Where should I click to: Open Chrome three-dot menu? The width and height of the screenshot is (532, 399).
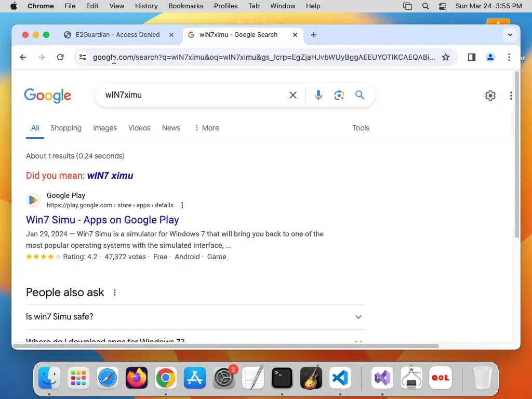509,57
